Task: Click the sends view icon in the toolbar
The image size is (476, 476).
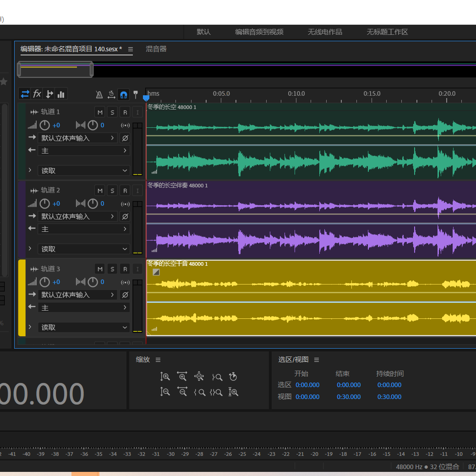Action: [x=49, y=94]
